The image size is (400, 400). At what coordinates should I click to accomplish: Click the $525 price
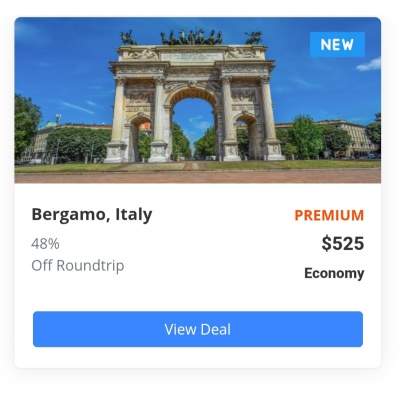343,243
